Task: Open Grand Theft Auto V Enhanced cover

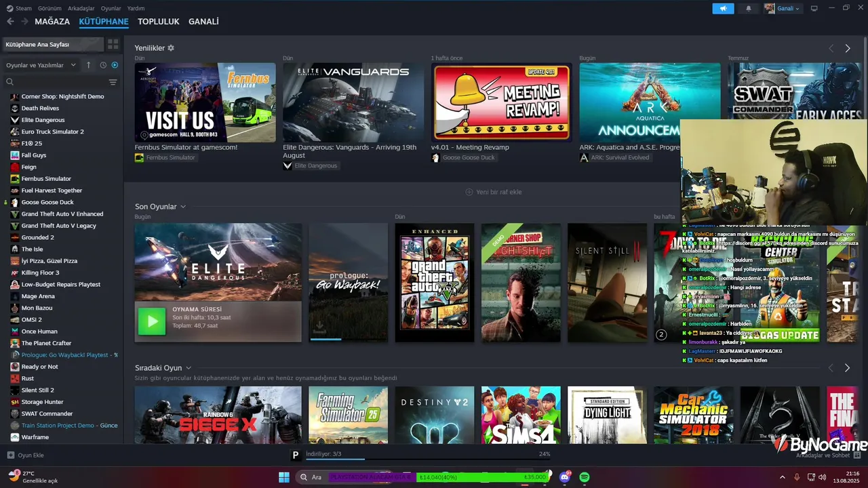Action: pyautogui.click(x=435, y=283)
